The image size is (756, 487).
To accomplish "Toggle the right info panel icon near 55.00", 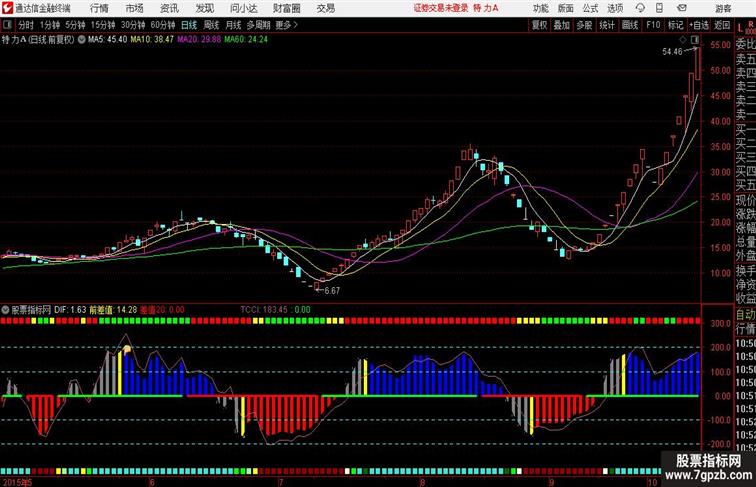I will pyautogui.click(x=695, y=39).
